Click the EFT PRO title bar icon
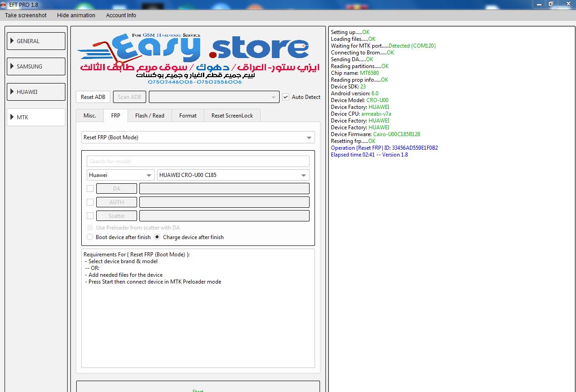 click(x=3, y=5)
